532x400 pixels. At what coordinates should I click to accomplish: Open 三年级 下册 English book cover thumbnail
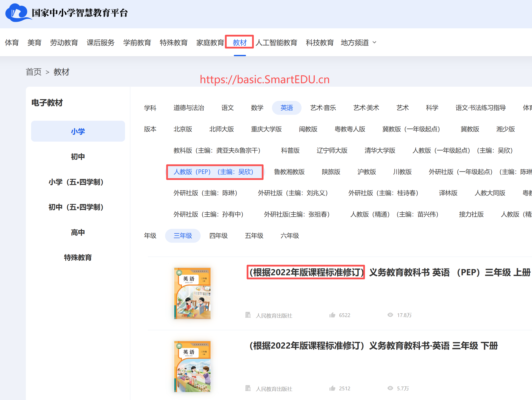tap(192, 366)
